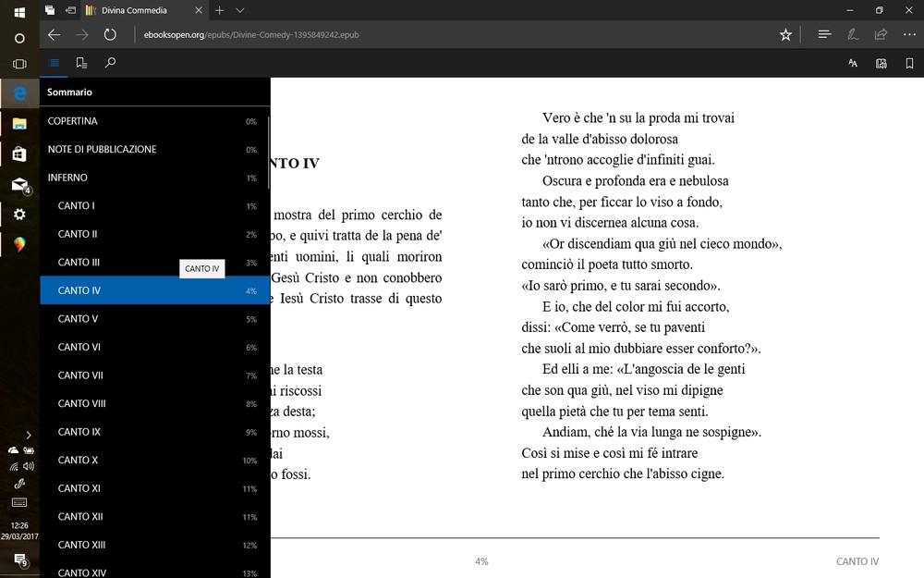Jump to COPERTINA in the Sommario

(154, 121)
